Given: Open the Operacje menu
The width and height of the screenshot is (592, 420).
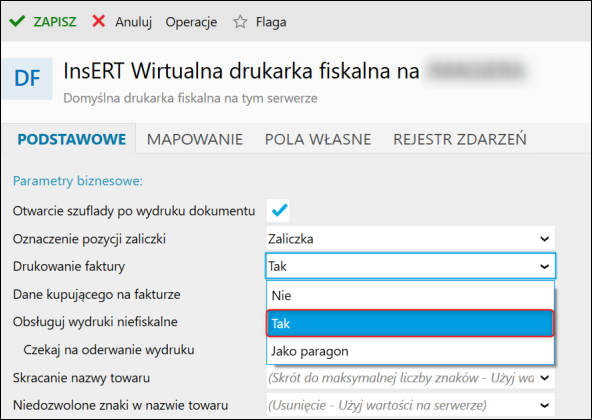Looking at the screenshot, I should [x=191, y=22].
